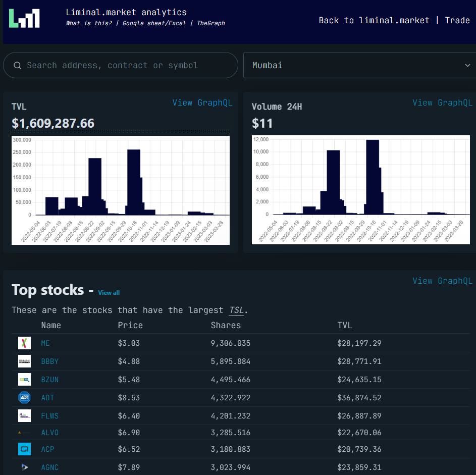Click the ME shares value 9,306.035
Viewport: 476px width, 475px height.
(x=231, y=343)
